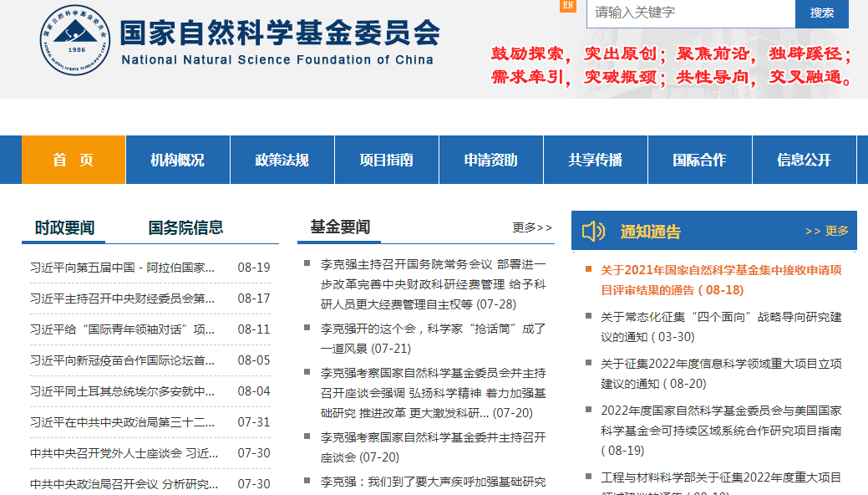Open the 政策法规 navigation menu
868x495 pixels.
tap(282, 160)
